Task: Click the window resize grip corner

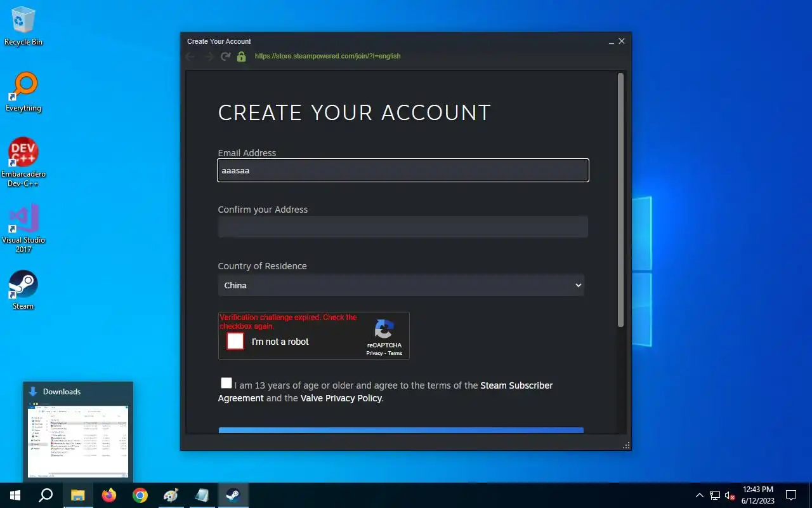Action: 627,446
